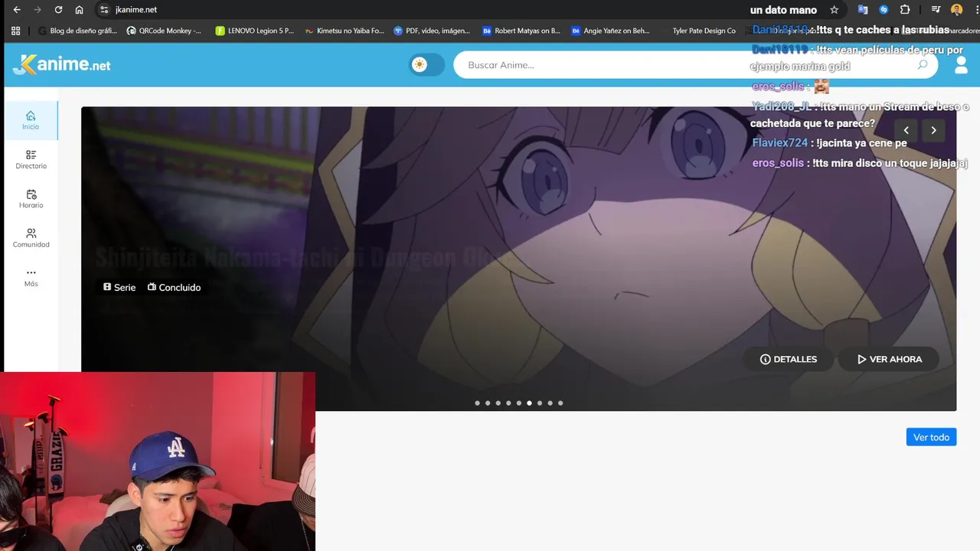Screen dimensions: 980x551
Task: Select the fourth carousel dot
Action: (x=508, y=403)
